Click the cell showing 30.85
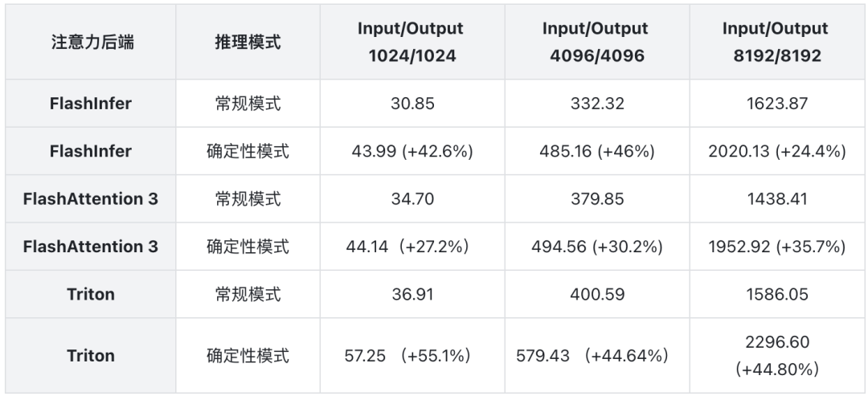Image resolution: width=868 pixels, height=396 pixels. click(411, 104)
